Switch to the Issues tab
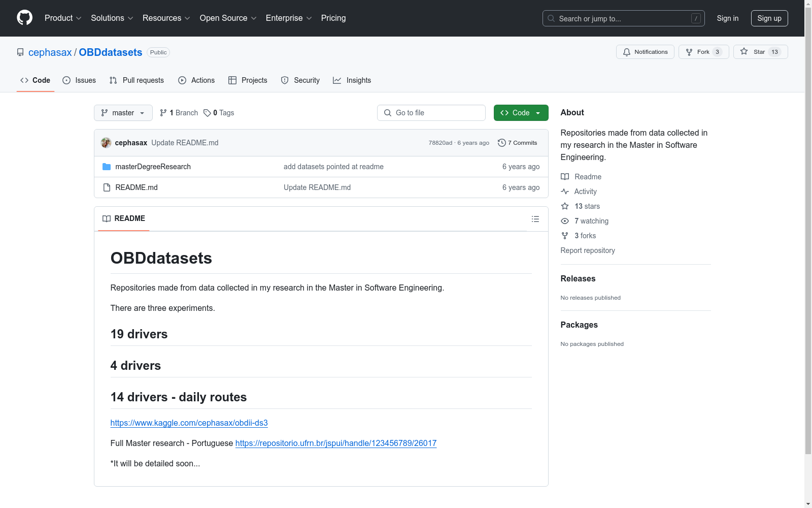The height and width of the screenshot is (508, 812). (79, 80)
